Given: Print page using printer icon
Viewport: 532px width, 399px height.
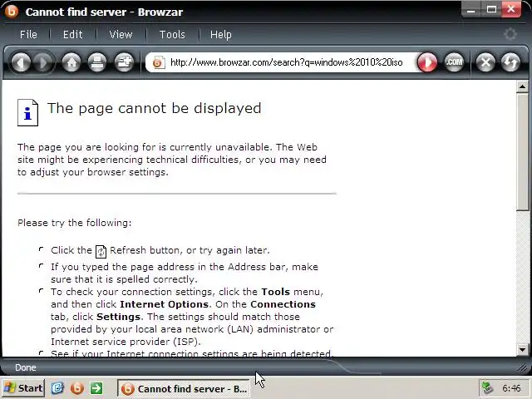Looking at the screenshot, I should (x=97, y=63).
